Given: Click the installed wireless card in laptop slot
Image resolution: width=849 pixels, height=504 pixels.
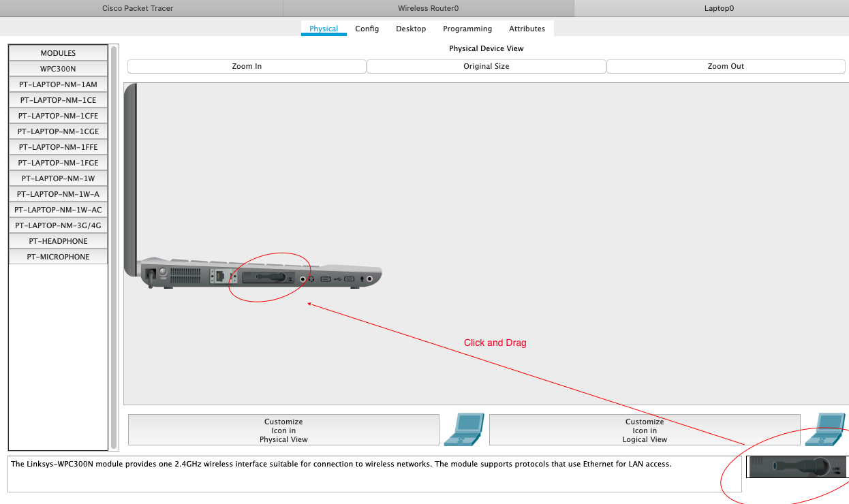Looking at the screenshot, I should [x=268, y=277].
